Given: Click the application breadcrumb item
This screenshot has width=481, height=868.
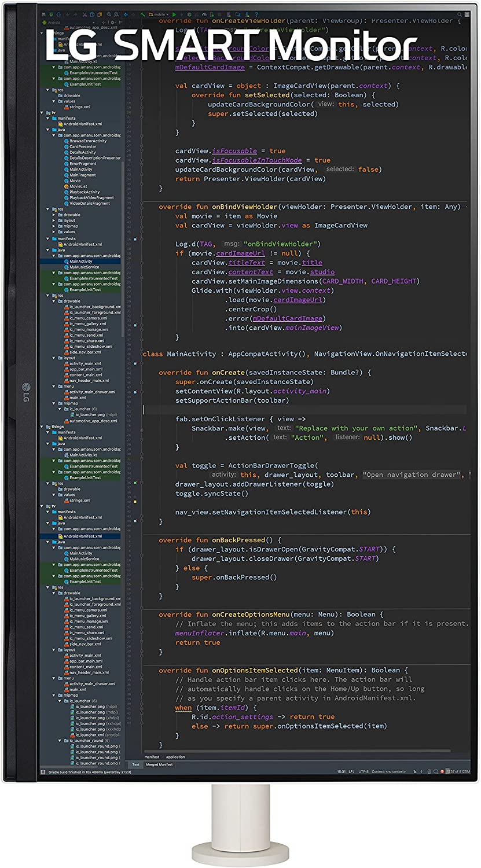Looking at the screenshot, I should pos(175,757).
